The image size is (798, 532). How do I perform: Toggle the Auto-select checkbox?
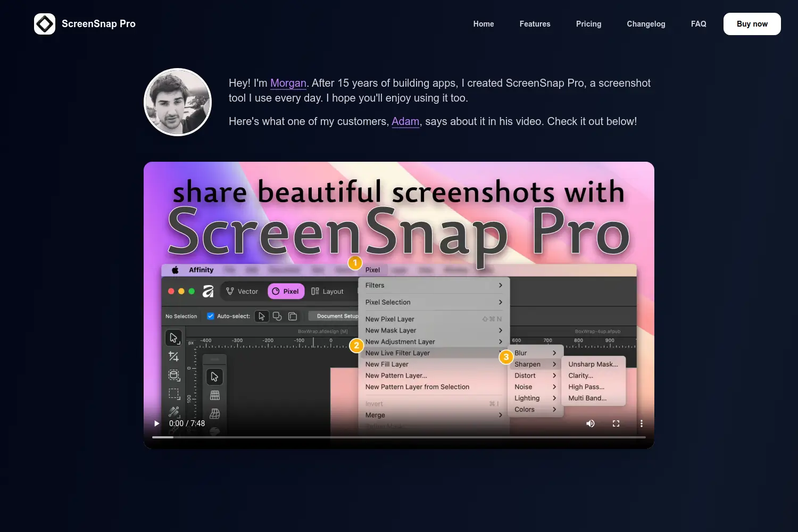(x=211, y=316)
